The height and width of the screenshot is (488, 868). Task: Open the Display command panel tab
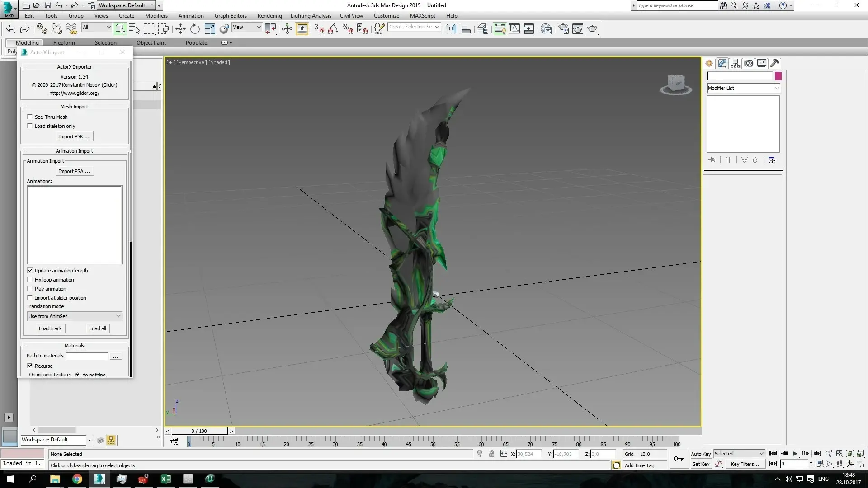tap(762, 63)
